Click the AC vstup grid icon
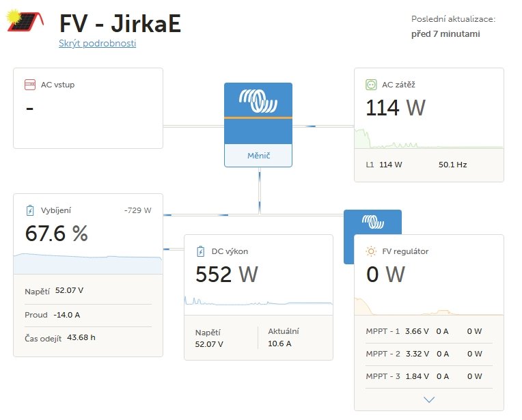Screen dimensions: 522x420 pyautogui.click(x=30, y=85)
